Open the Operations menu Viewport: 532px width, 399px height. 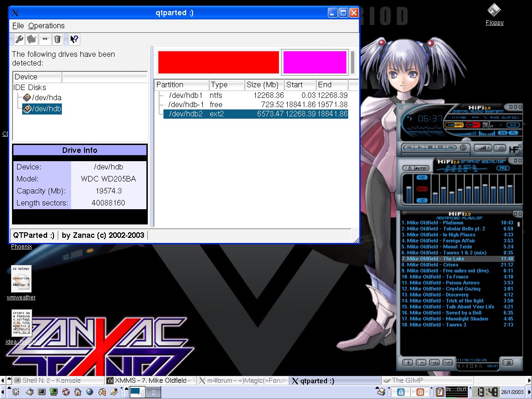point(46,26)
